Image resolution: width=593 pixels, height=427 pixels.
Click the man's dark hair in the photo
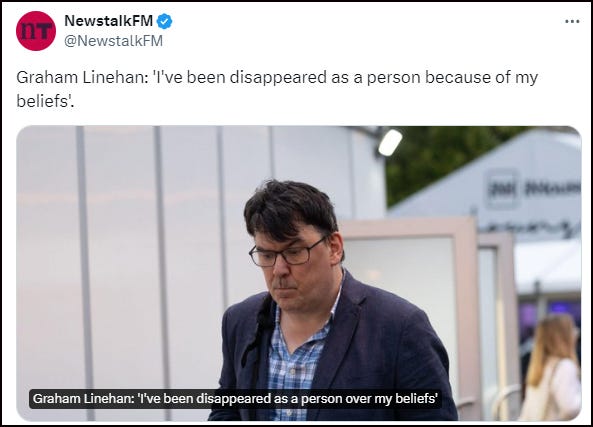click(290, 208)
